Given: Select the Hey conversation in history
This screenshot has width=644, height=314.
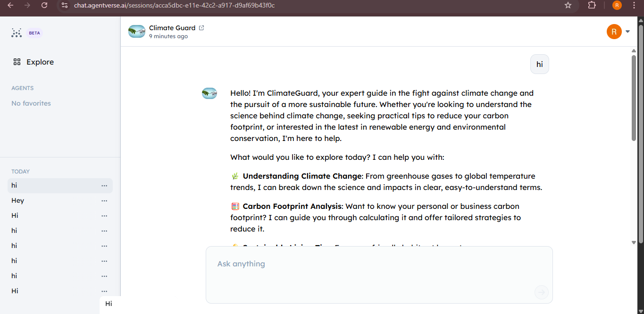Looking at the screenshot, I should (x=18, y=200).
